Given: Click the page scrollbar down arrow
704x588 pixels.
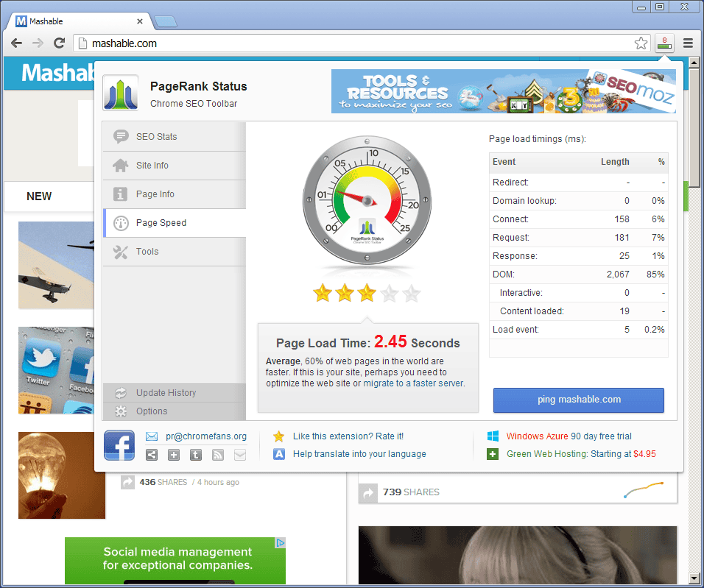Looking at the screenshot, I should (694, 578).
